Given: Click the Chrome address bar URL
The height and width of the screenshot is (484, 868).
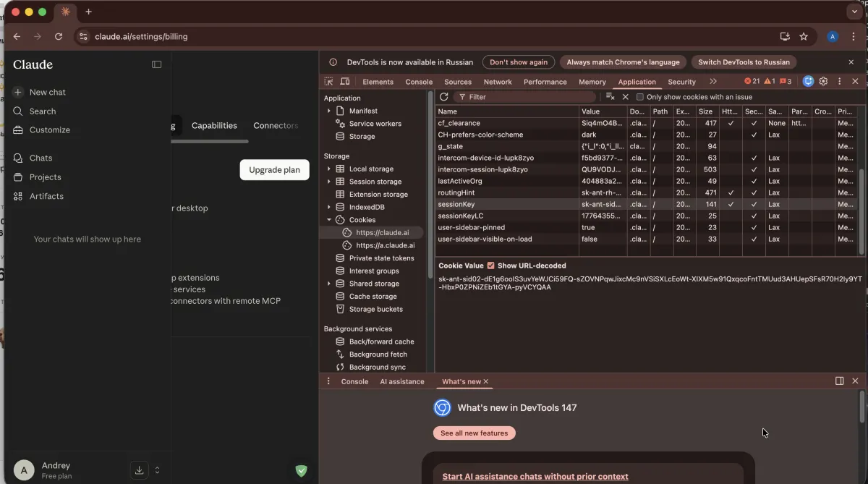Looking at the screenshot, I should pos(141,36).
